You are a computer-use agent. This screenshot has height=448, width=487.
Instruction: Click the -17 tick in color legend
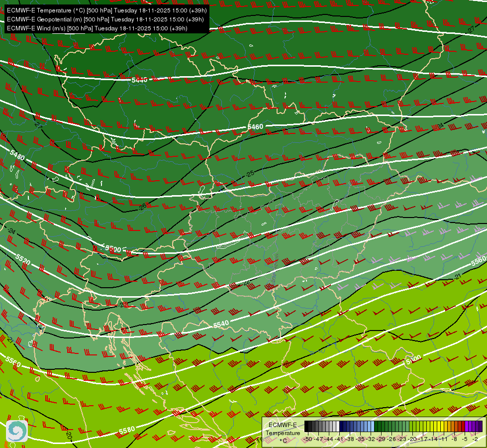423,439
